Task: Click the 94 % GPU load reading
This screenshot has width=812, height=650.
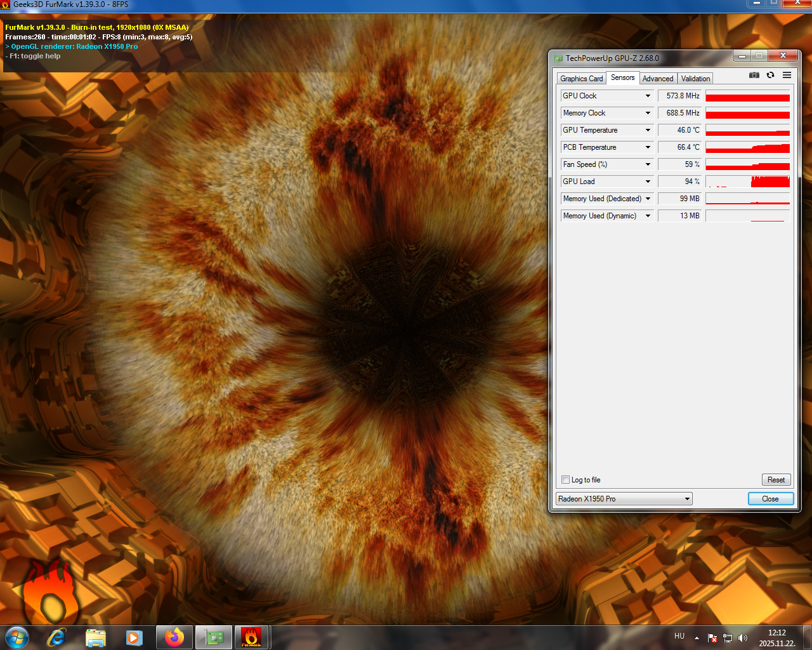Action: click(x=679, y=182)
